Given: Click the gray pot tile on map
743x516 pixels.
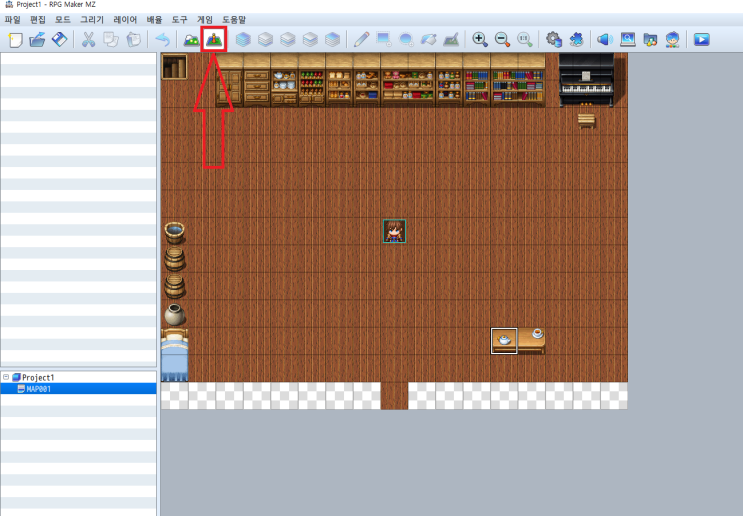Looking at the screenshot, I should (174, 314).
